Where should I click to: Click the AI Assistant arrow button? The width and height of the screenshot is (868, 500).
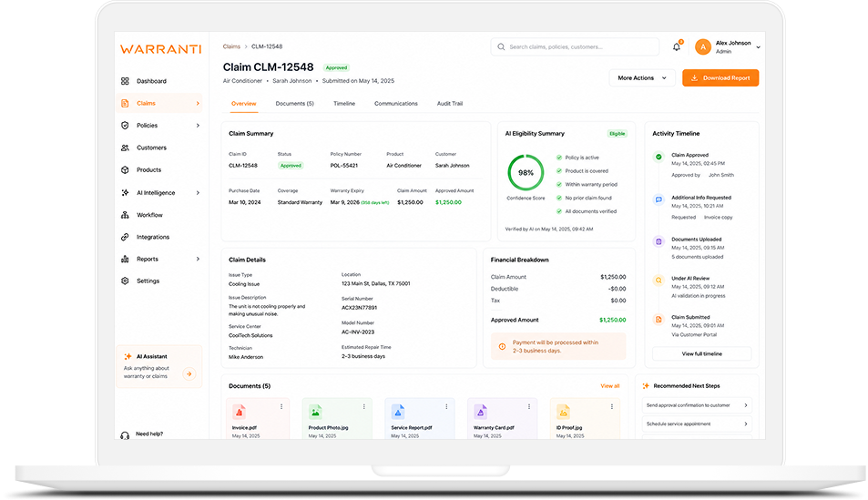[x=189, y=373]
